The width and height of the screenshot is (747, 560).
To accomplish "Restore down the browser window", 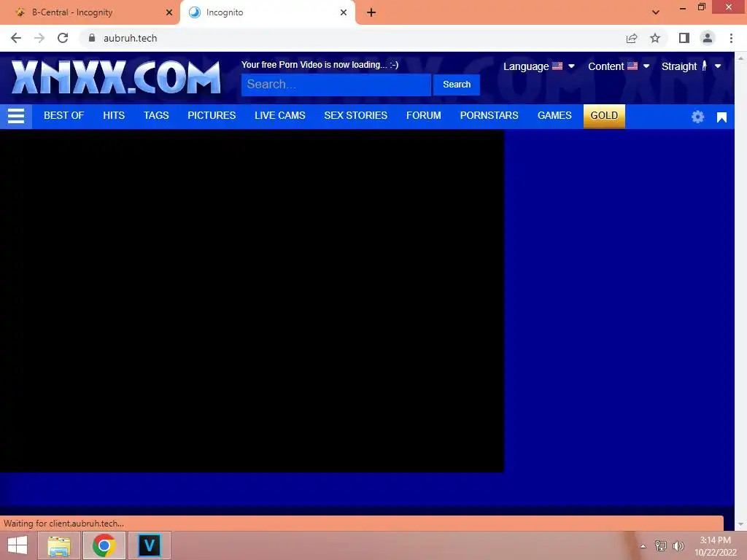I will click(x=701, y=7).
